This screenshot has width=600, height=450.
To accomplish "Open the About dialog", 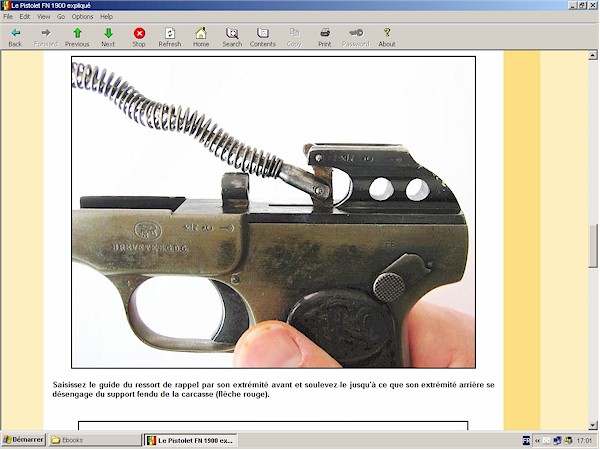I will tap(387, 37).
